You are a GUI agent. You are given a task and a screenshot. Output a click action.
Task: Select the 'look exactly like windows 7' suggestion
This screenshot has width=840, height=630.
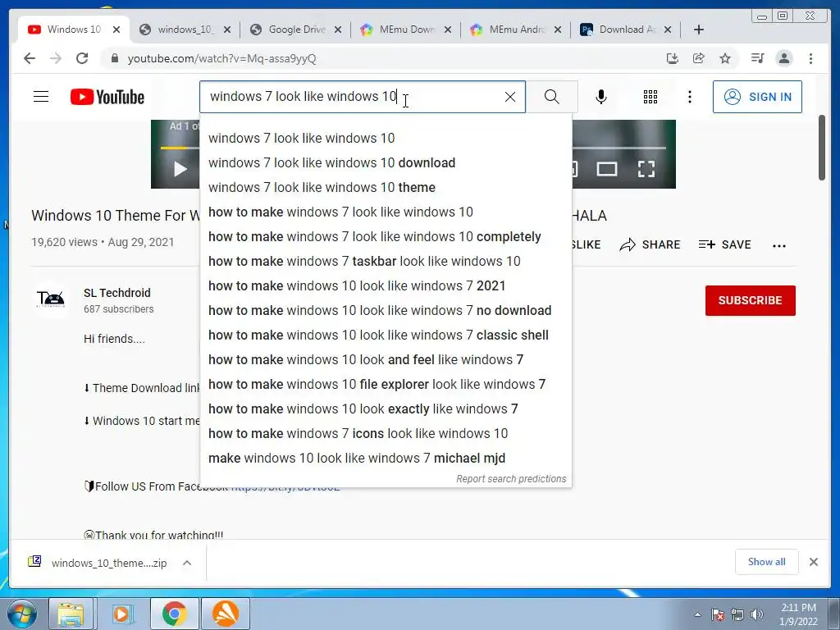(386, 409)
